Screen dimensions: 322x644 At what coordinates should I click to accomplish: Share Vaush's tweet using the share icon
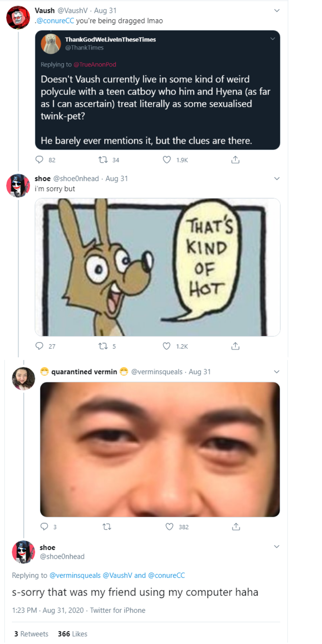pos(235,160)
